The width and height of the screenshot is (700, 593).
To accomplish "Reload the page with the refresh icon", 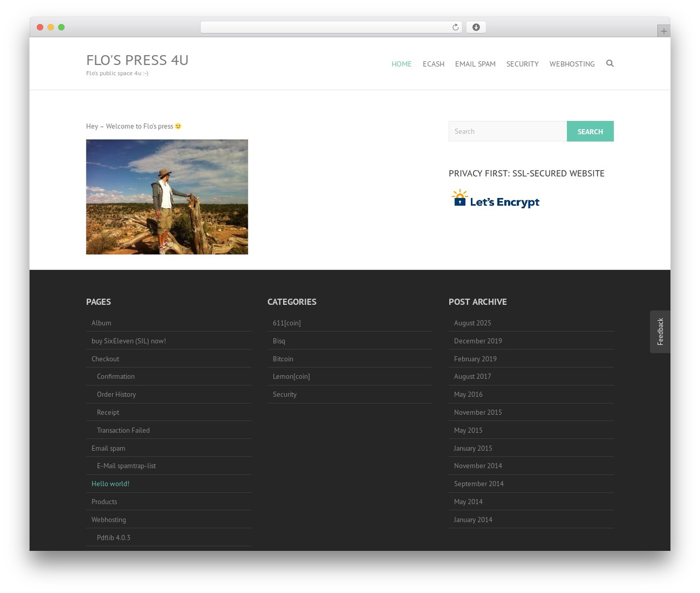I will [456, 27].
